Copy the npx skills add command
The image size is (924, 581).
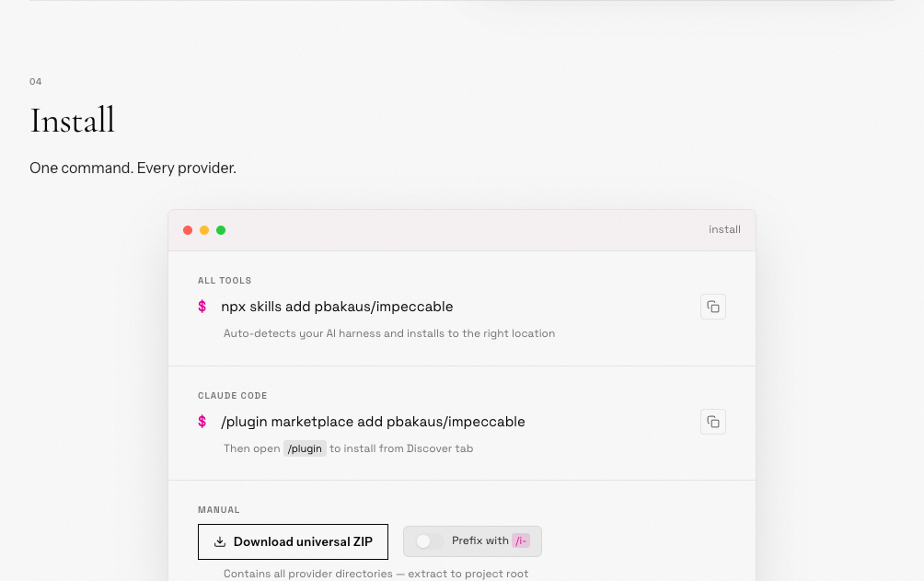713,307
